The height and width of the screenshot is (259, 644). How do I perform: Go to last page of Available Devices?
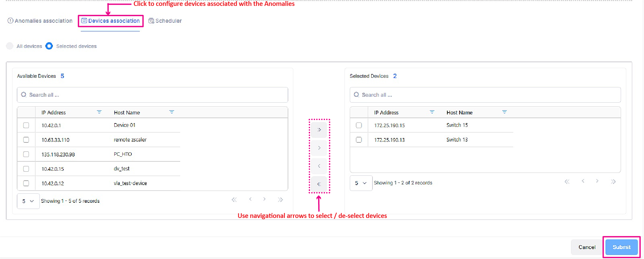click(280, 200)
